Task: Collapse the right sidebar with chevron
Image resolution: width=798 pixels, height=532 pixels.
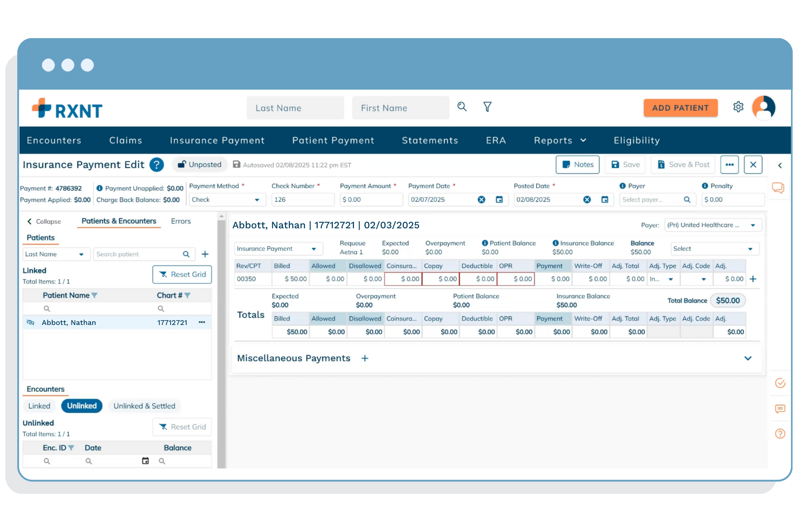Action: point(780,165)
